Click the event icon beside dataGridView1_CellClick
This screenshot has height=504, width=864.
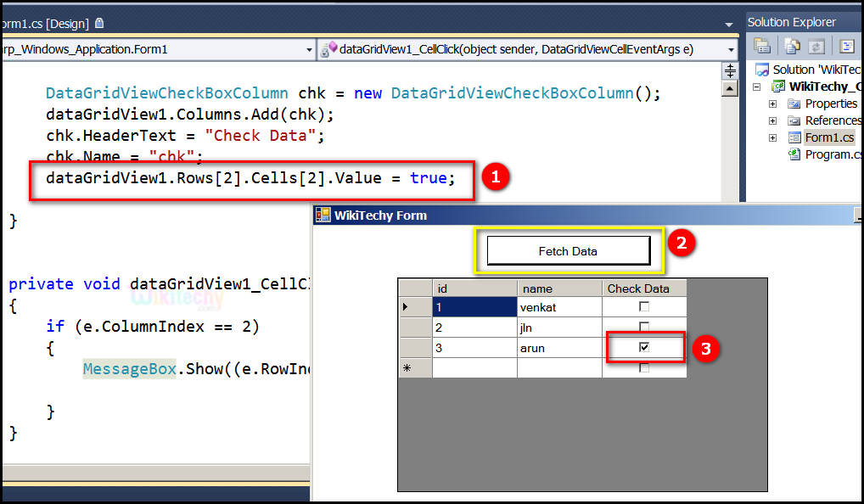point(327,49)
